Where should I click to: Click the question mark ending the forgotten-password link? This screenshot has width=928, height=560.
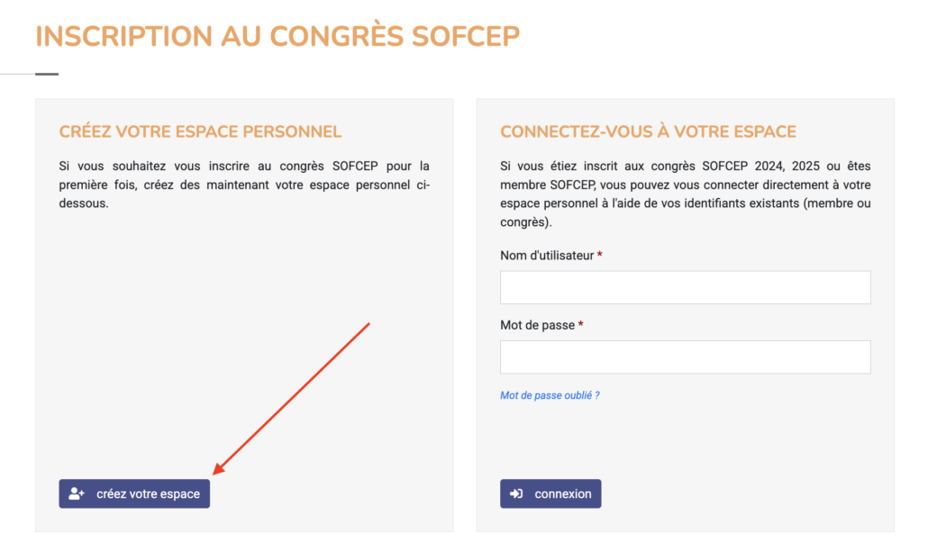(x=596, y=395)
